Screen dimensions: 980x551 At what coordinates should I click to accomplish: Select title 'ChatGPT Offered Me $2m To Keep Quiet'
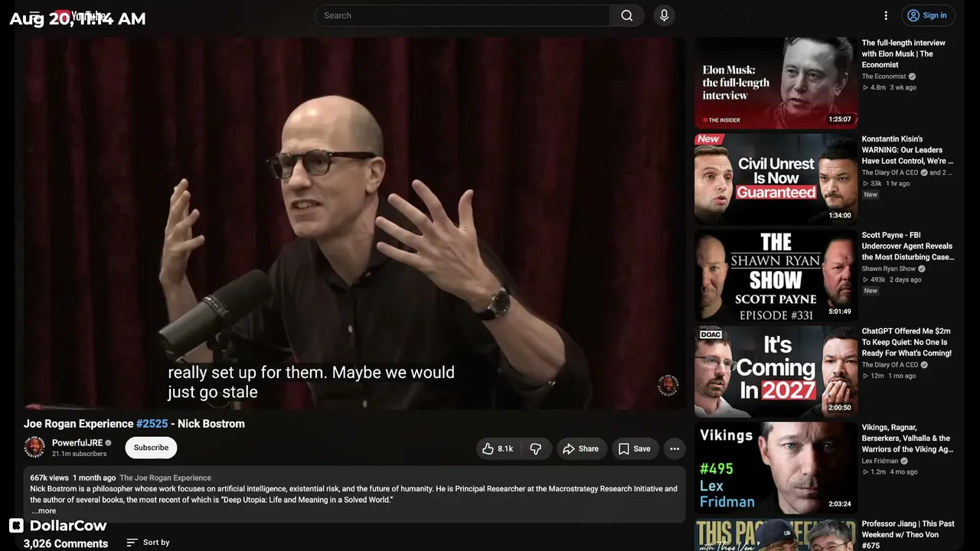(906, 343)
